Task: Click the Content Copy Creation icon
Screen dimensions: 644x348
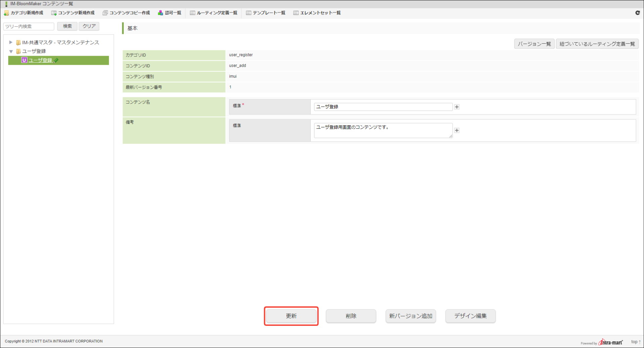Action: pyautogui.click(x=105, y=13)
